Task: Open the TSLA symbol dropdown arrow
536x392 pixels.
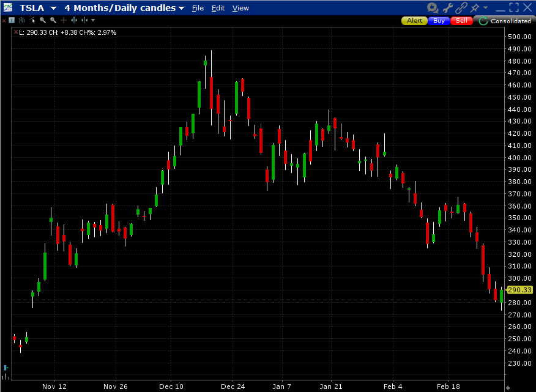Action: pos(53,8)
